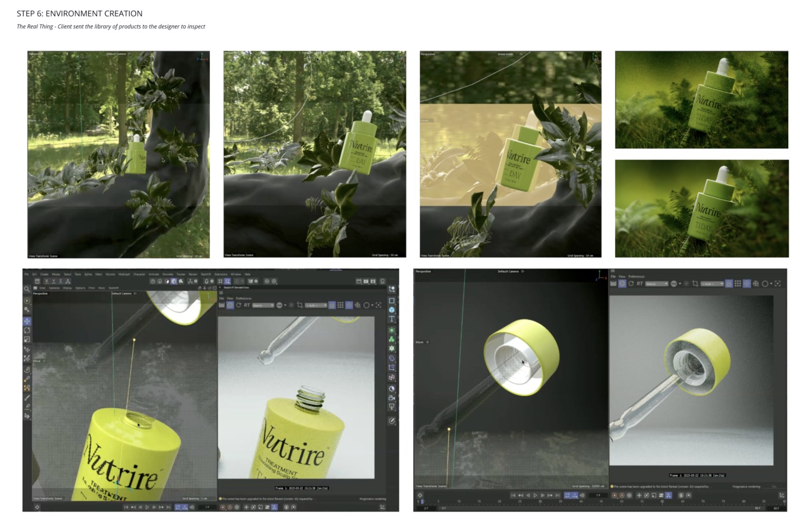Click the refresh render icon in left RenderView
Screen dimensions: 812x521
click(x=239, y=305)
